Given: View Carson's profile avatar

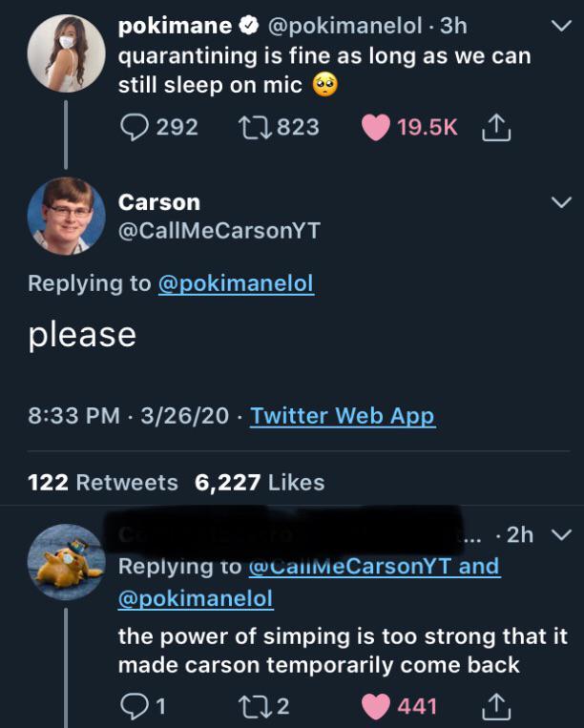Looking at the screenshot, I should [x=66, y=216].
